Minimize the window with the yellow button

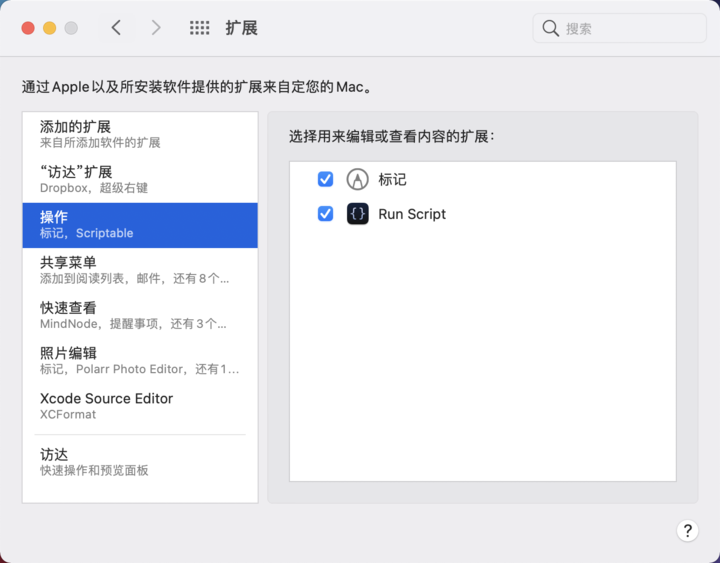(x=50, y=28)
